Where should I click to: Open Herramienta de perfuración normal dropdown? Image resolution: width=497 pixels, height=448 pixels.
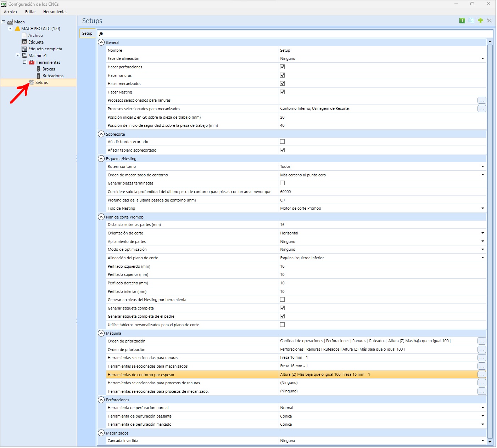(x=483, y=408)
